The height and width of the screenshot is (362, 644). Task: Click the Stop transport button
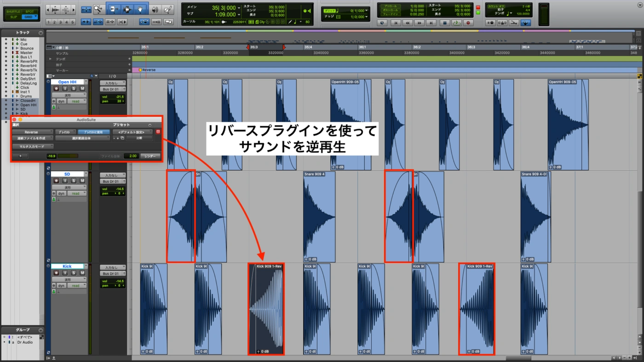(x=445, y=23)
